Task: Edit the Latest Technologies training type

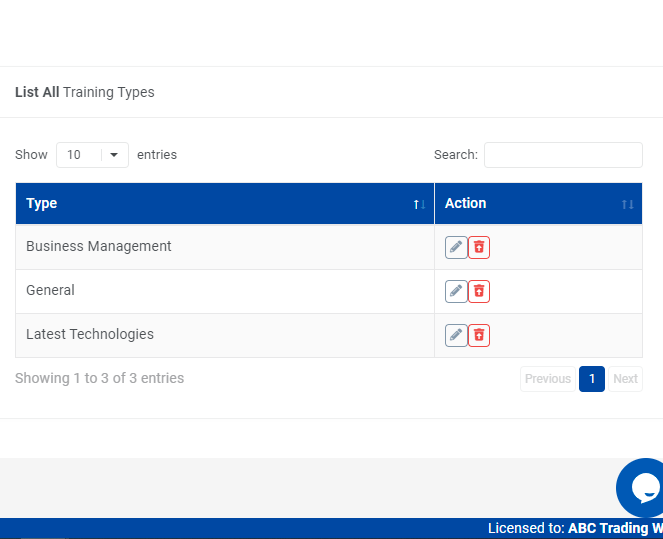Action: pyautogui.click(x=456, y=335)
